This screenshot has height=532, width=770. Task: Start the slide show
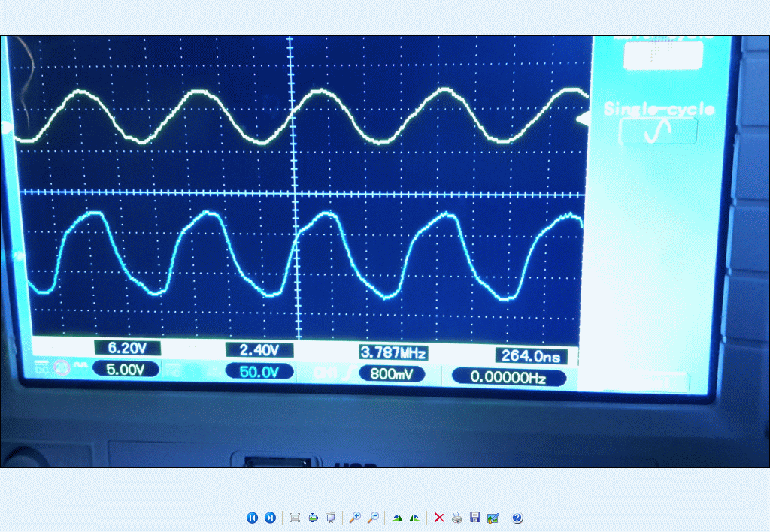(x=330, y=518)
